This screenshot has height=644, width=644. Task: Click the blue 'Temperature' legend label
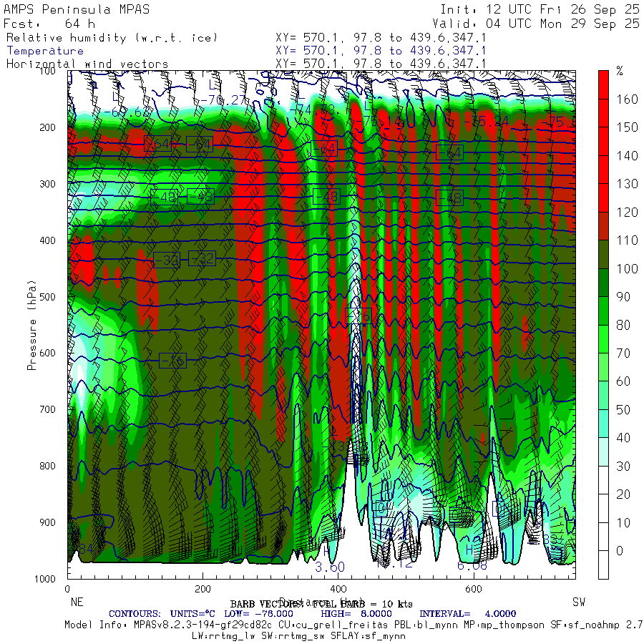pos(45,51)
